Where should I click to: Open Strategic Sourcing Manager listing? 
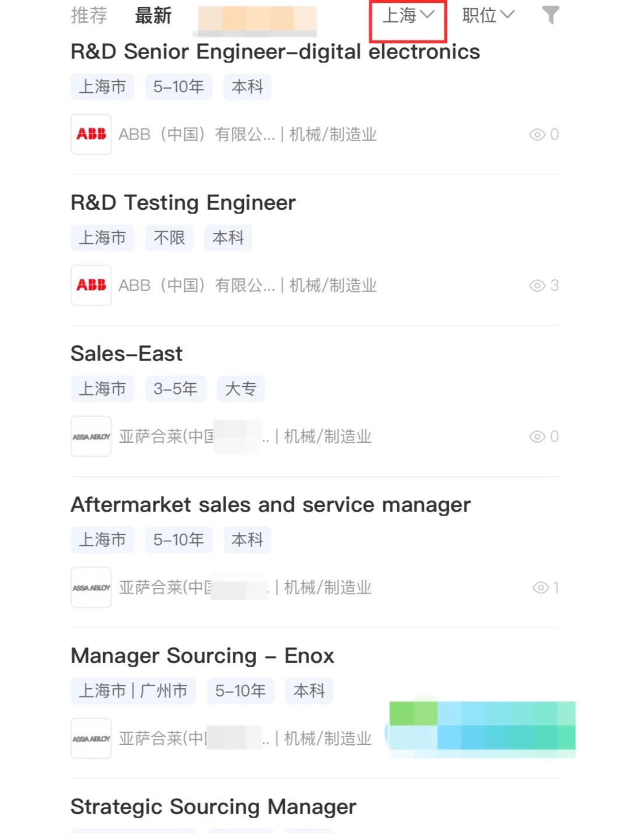pos(213,807)
